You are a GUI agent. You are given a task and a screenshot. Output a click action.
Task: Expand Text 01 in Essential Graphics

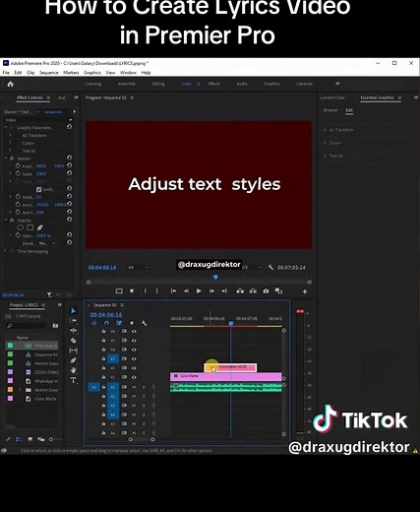coord(325,156)
